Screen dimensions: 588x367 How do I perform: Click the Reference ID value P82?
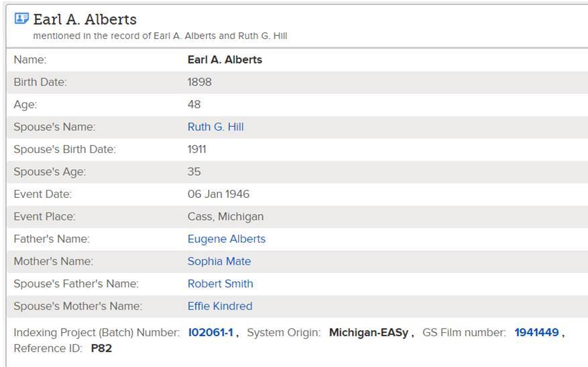pos(101,348)
